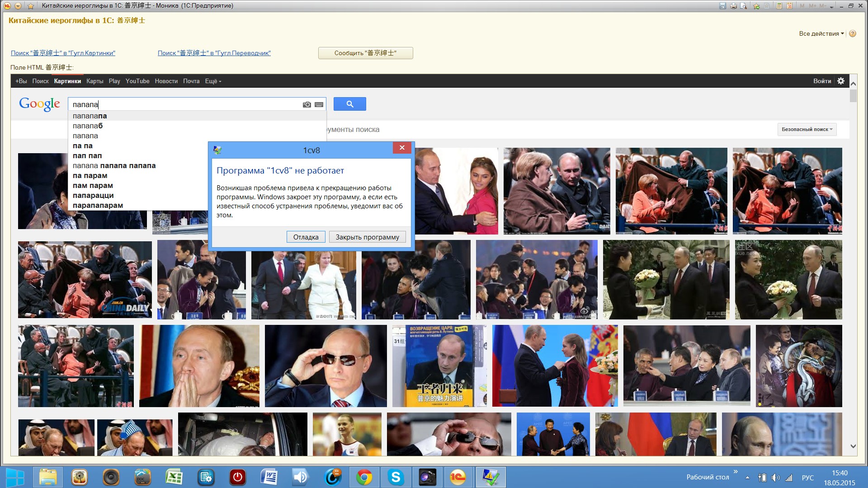
Task: Select suggestion 'па па'
Action: (x=138, y=146)
